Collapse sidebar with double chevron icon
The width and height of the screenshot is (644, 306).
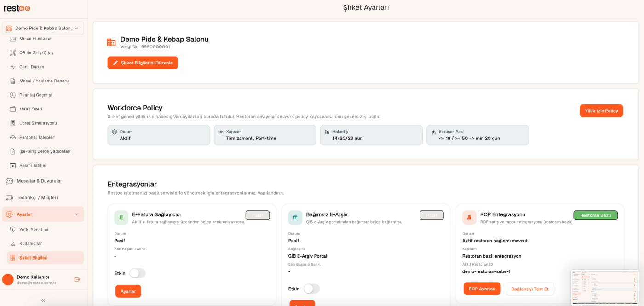click(x=43, y=300)
